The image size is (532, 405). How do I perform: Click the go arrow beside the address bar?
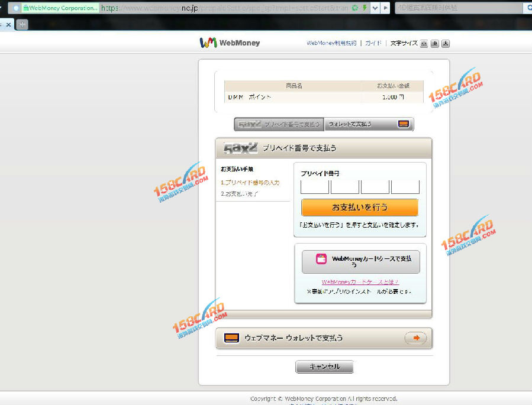[385, 8]
